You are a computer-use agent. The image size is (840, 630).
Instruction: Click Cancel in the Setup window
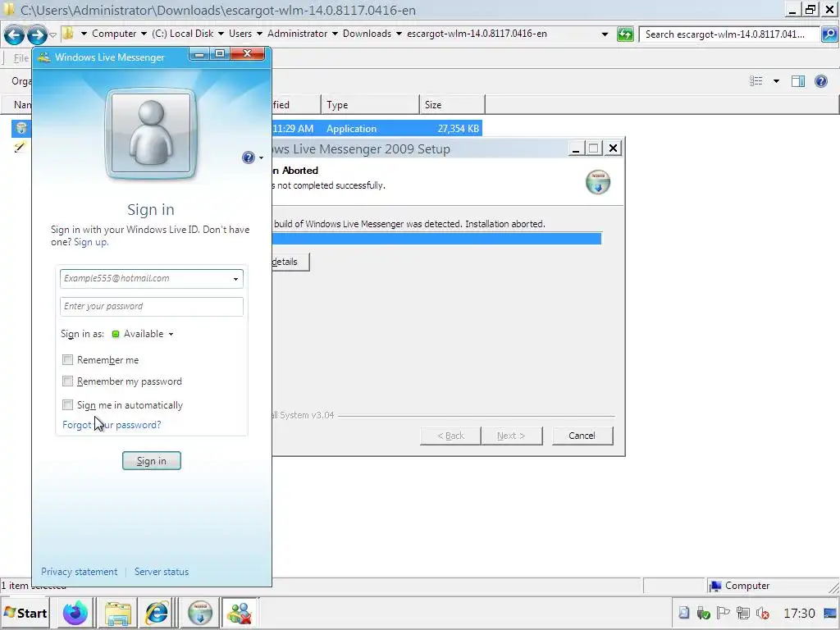[x=582, y=436]
